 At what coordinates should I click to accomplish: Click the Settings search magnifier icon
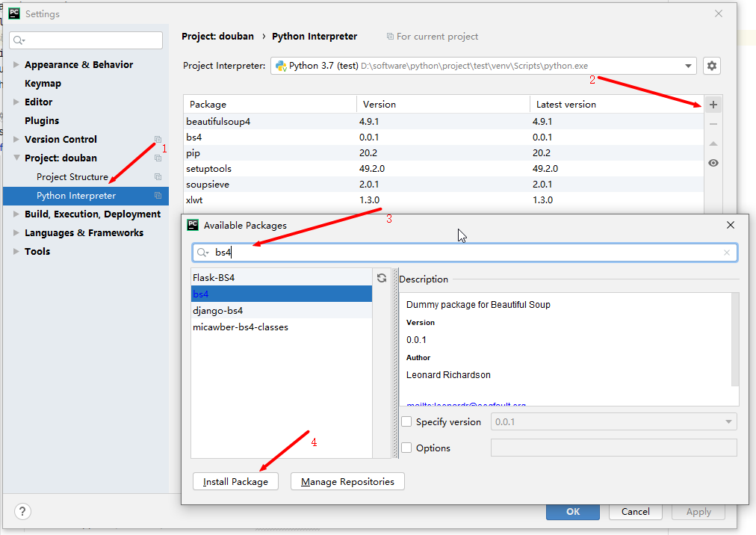click(x=19, y=40)
